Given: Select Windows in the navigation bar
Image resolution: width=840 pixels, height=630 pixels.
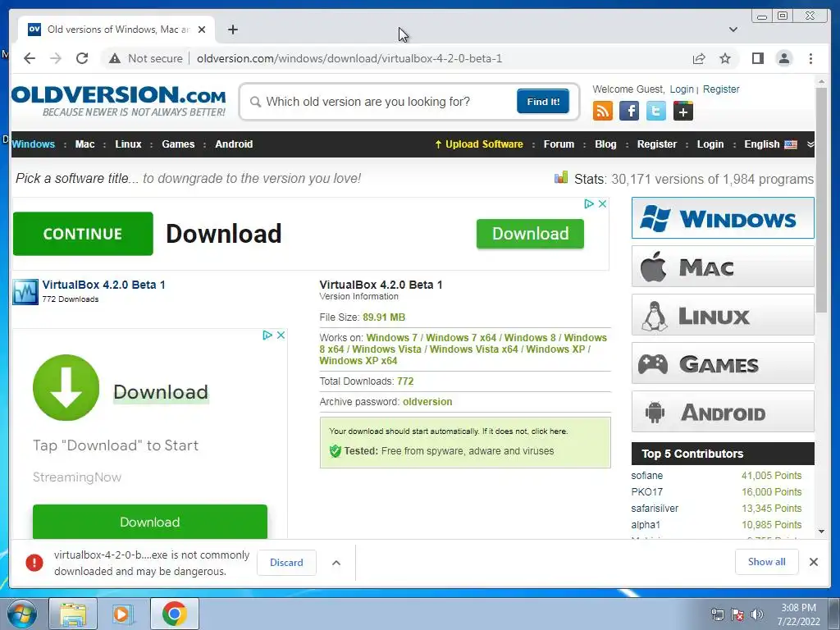Looking at the screenshot, I should pyautogui.click(x=33, y=144).
